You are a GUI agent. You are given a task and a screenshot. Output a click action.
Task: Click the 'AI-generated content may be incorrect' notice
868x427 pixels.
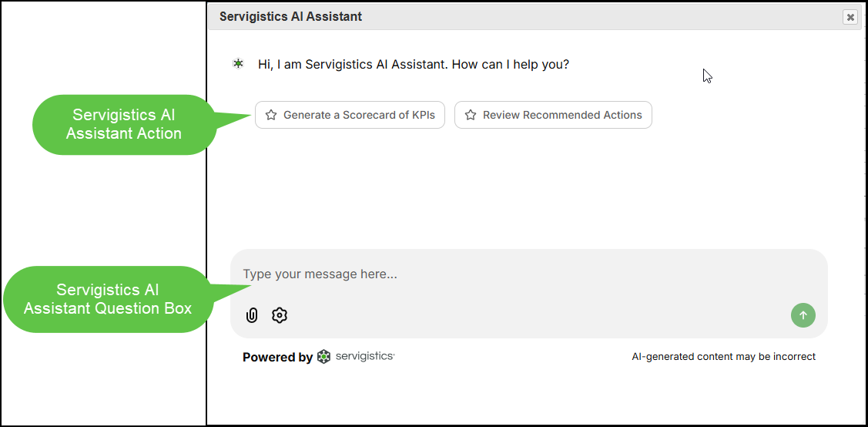click(x=723, y=357)
